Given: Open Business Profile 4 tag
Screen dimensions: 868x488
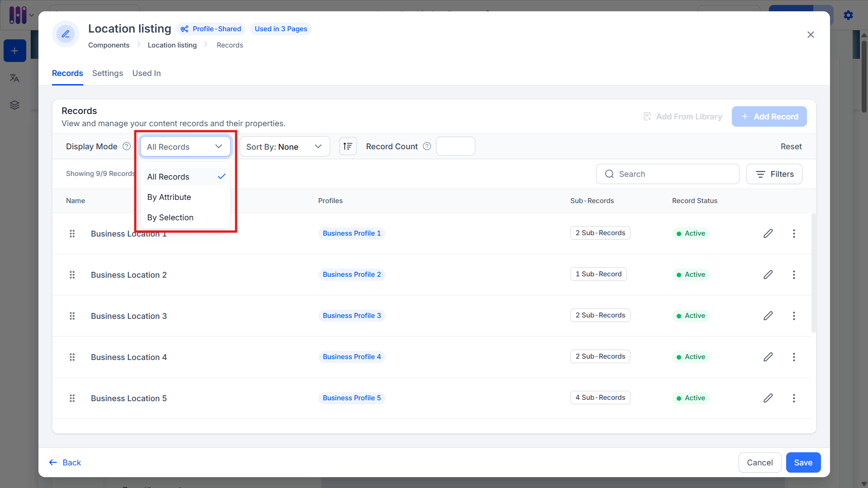Looking at the screenshot, I should (352, 357).
